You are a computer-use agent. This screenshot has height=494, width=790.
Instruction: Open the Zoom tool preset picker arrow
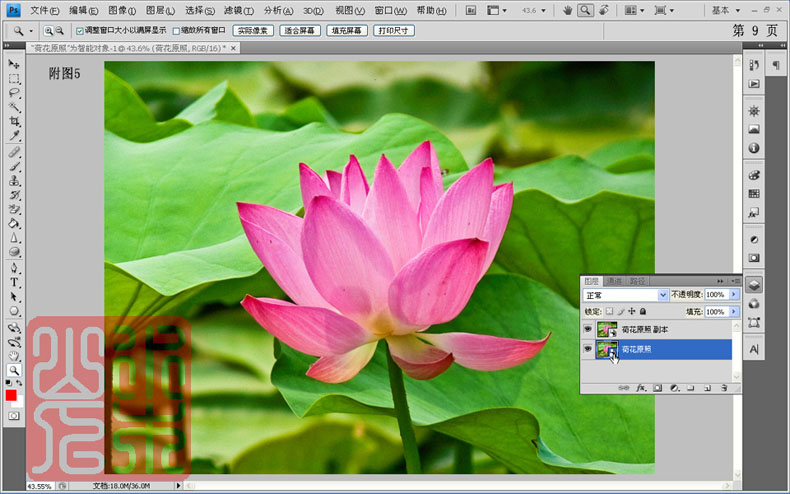[31, 31]
